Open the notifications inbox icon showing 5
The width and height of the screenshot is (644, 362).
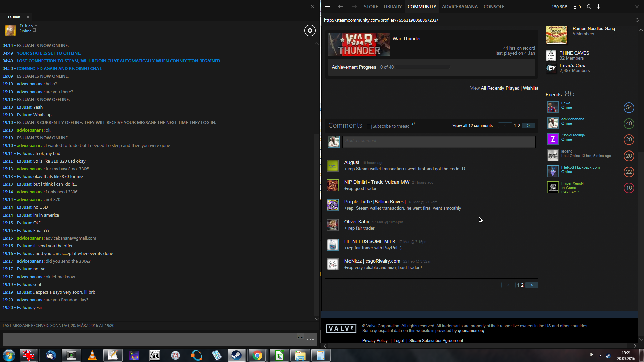pos(577,7)
